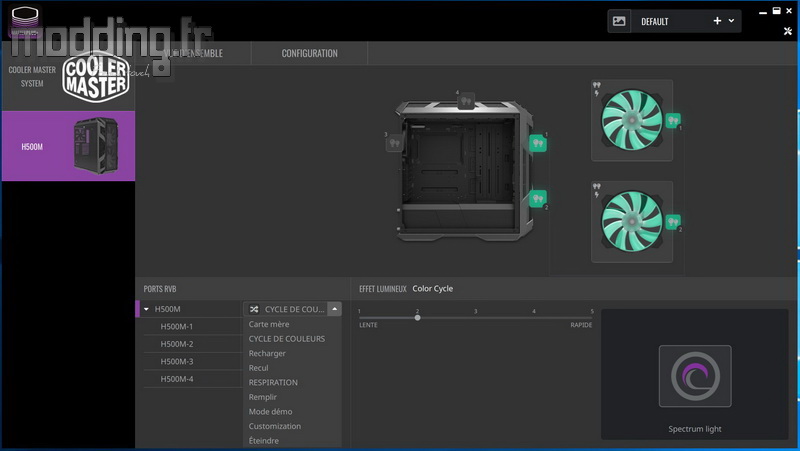Click the gray port 4 lighting icon on the case top
The height and width of the screenshot is (451, 800).
[465, 101]
